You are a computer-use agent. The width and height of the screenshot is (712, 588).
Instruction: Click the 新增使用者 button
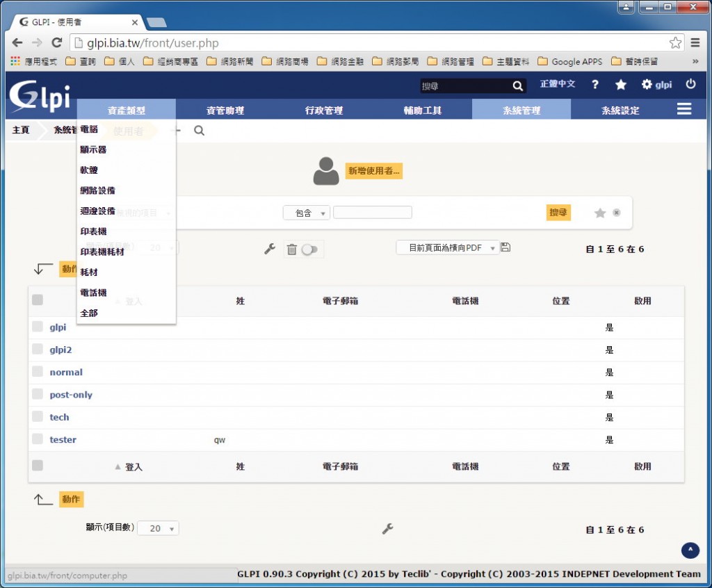374,171
